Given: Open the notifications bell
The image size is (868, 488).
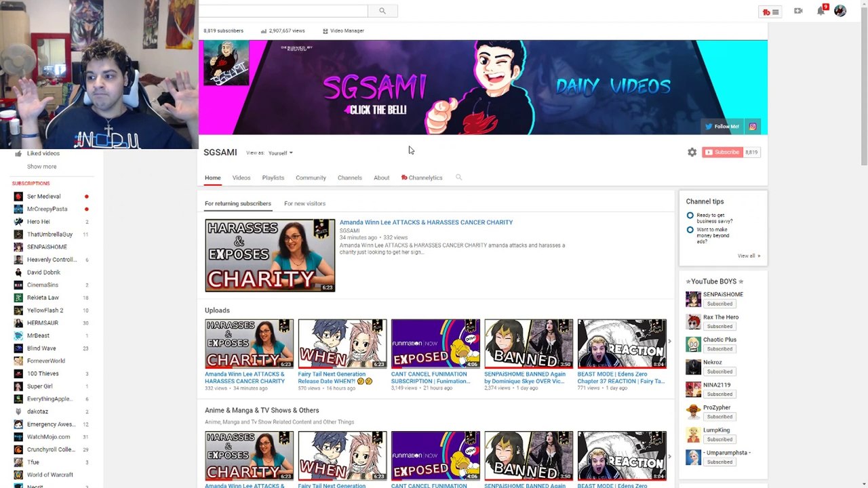Looking at the screenshot, I should pyautogui.click(x=821, y=11).
